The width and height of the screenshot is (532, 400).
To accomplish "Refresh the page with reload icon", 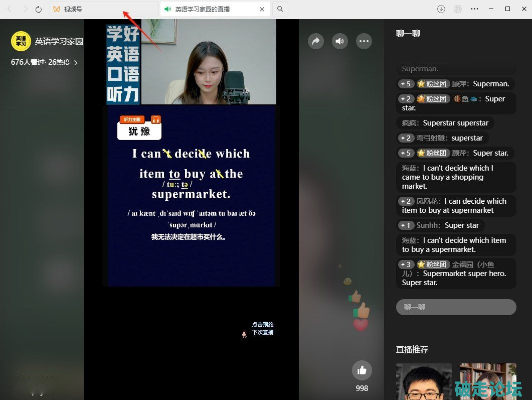I will [x=39, y=9].
